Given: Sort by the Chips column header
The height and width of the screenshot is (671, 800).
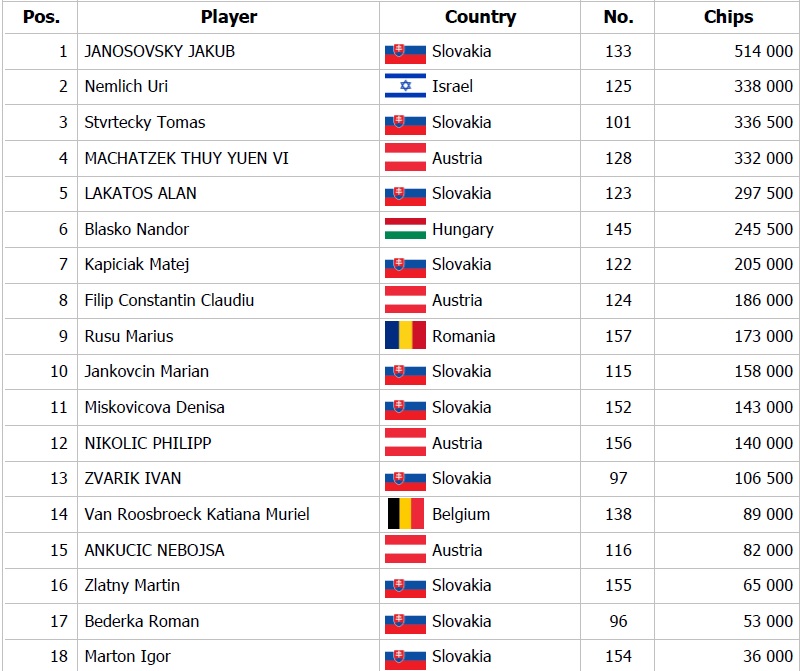Looking at the screenshot, I should [728, 17].
